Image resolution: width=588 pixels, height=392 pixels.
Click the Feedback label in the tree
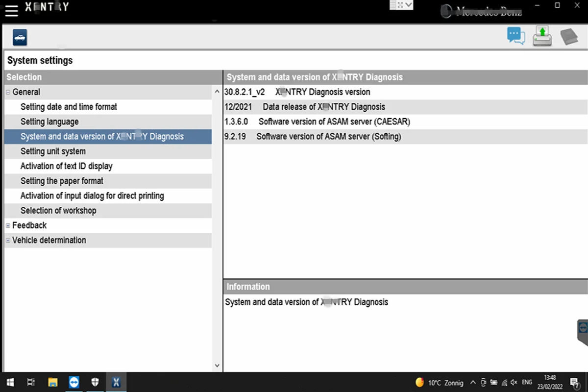[29, 225]
